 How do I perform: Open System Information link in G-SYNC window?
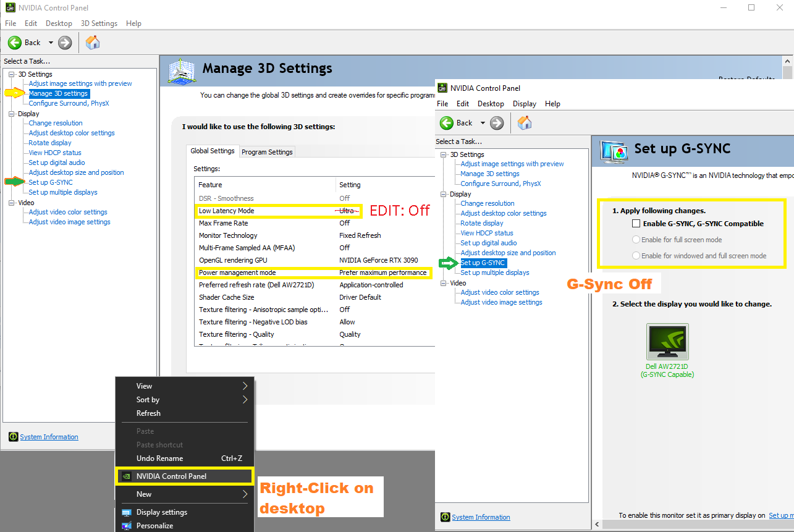click(x=481, y=517)
